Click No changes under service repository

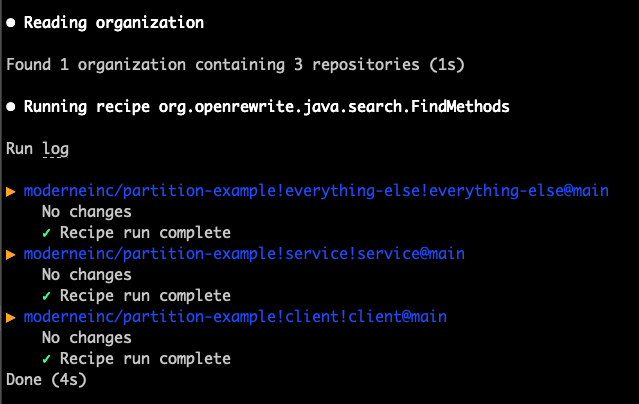coord(87,275)
